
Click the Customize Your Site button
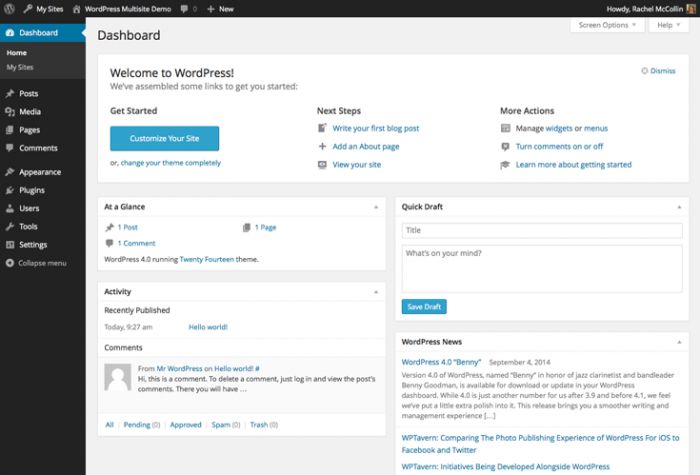coord(164,138)
